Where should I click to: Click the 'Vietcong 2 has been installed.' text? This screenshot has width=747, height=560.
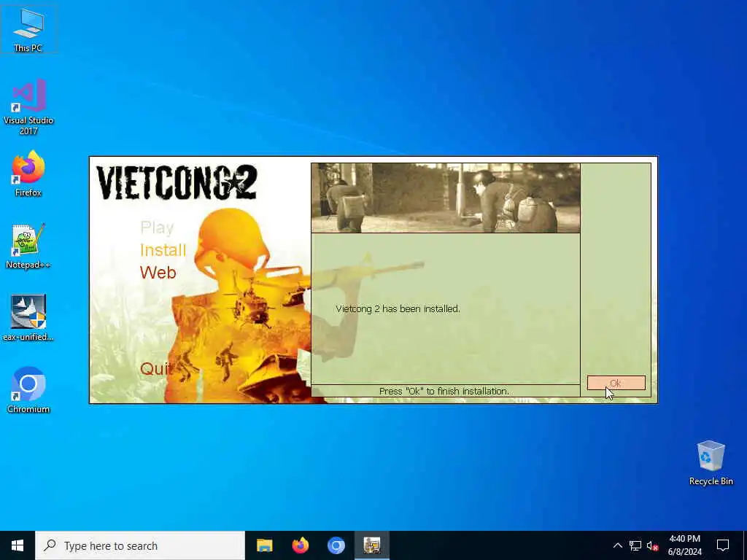(398, 308)
